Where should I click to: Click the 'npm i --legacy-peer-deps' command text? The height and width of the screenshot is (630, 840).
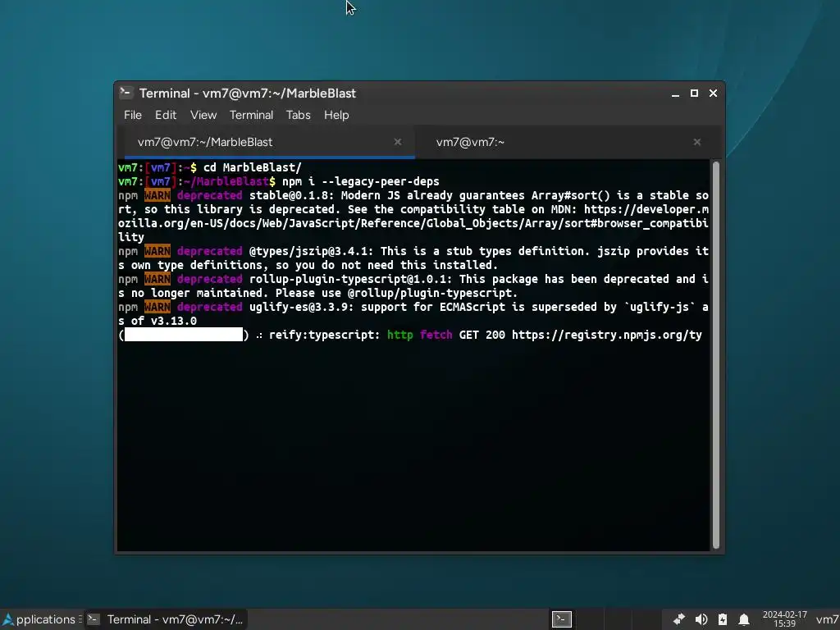point(361,181)
